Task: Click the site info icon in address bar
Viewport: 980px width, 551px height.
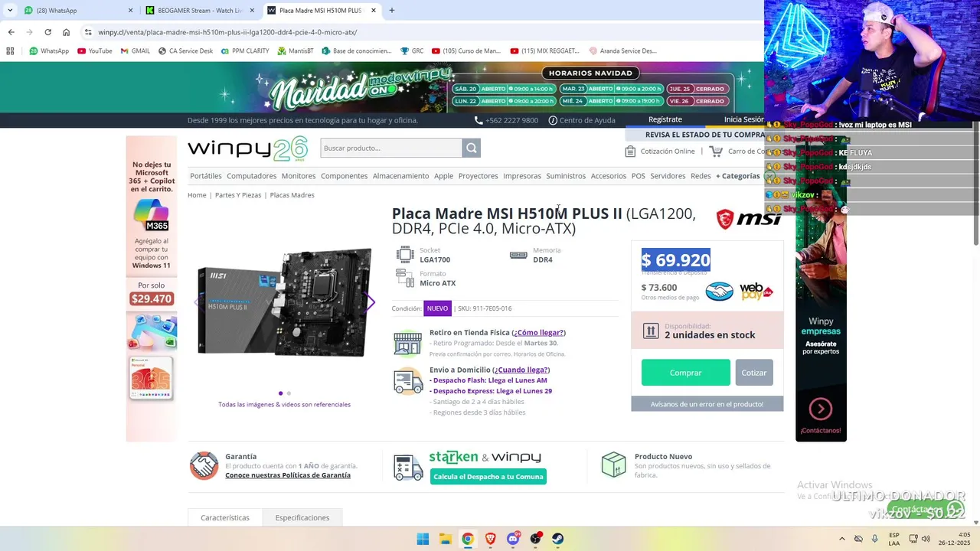Action: point(88,32)
